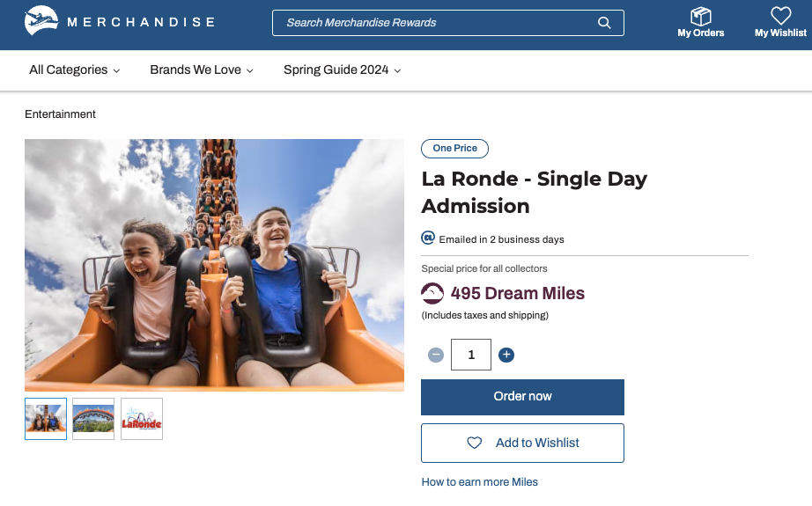
Task: Click the One Price badge
Action: 454,149
